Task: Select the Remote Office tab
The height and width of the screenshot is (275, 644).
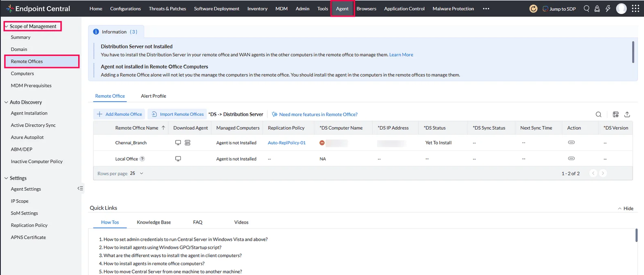Action: (x=110, y=96)
